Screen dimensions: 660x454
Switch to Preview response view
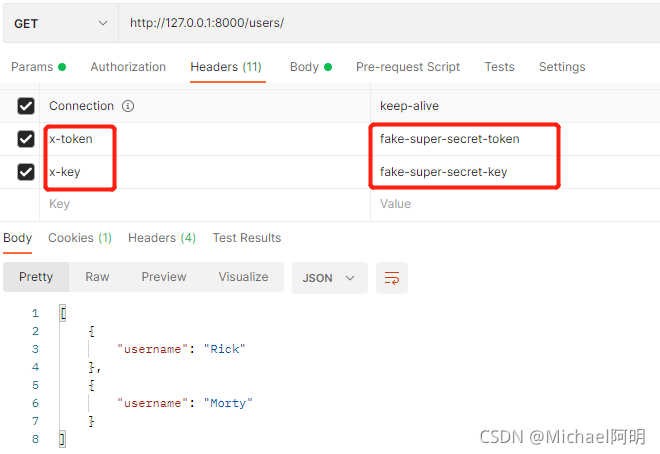[x=164, y=277]
